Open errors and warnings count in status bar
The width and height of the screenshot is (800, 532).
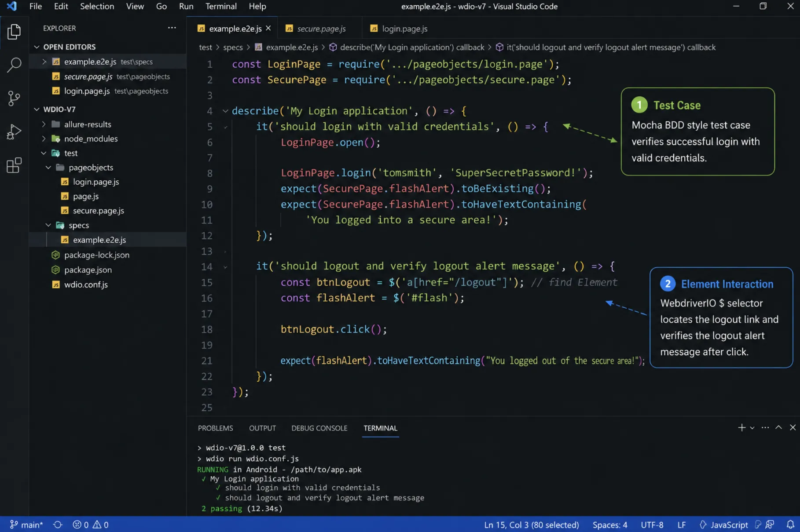pyautogui.click(x=91, y=525)
